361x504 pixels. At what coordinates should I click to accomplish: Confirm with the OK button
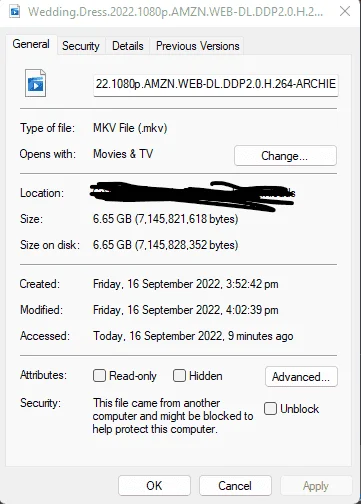point(154,486)
